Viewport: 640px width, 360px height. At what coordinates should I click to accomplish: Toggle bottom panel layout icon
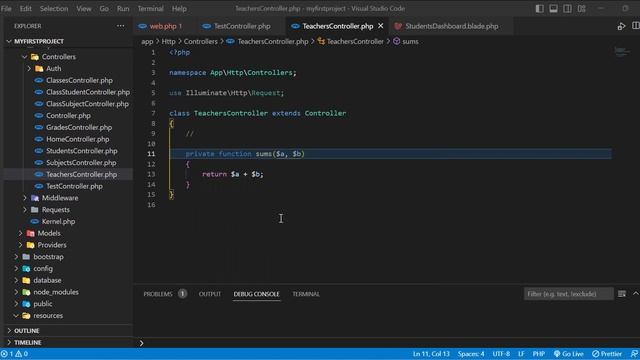click(553, 9)
